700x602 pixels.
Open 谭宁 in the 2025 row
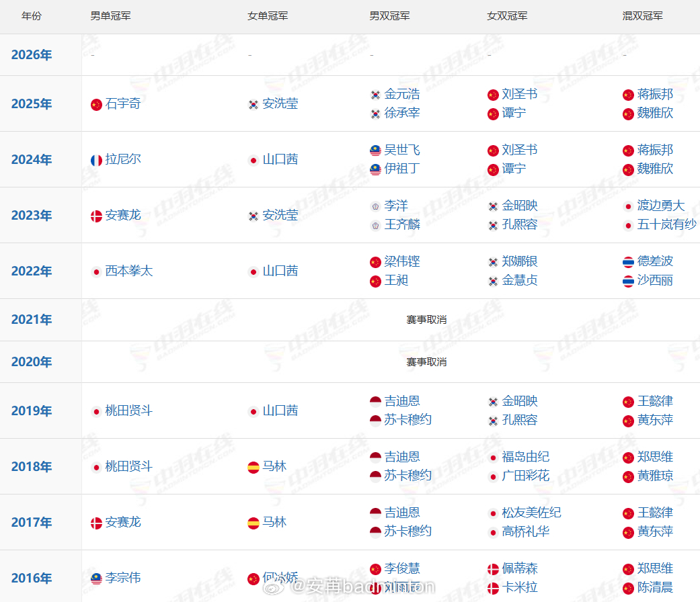(x=514, y=114)
